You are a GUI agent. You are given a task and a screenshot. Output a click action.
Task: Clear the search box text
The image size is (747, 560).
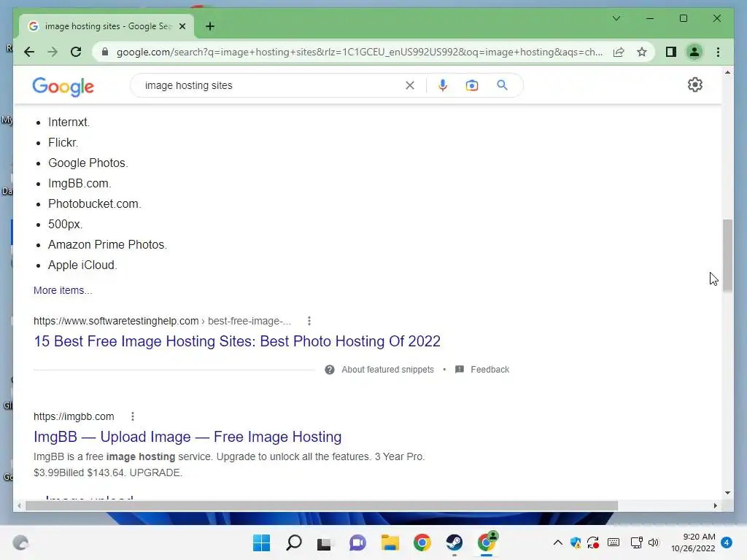[410, 85]
